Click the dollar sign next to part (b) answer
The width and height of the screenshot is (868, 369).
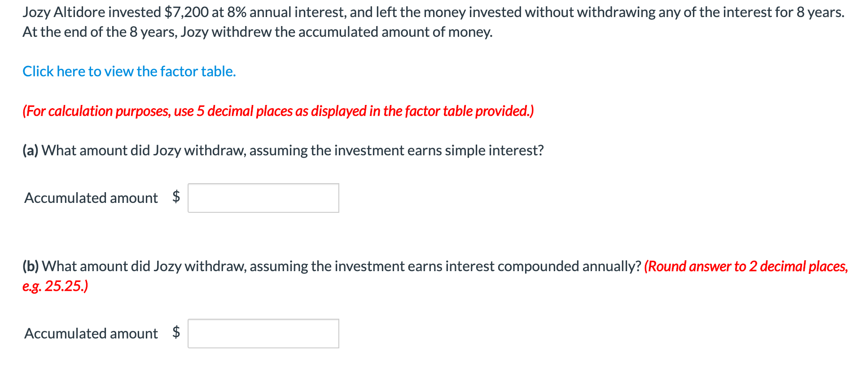pyautogui.click(x=176, y=333)
